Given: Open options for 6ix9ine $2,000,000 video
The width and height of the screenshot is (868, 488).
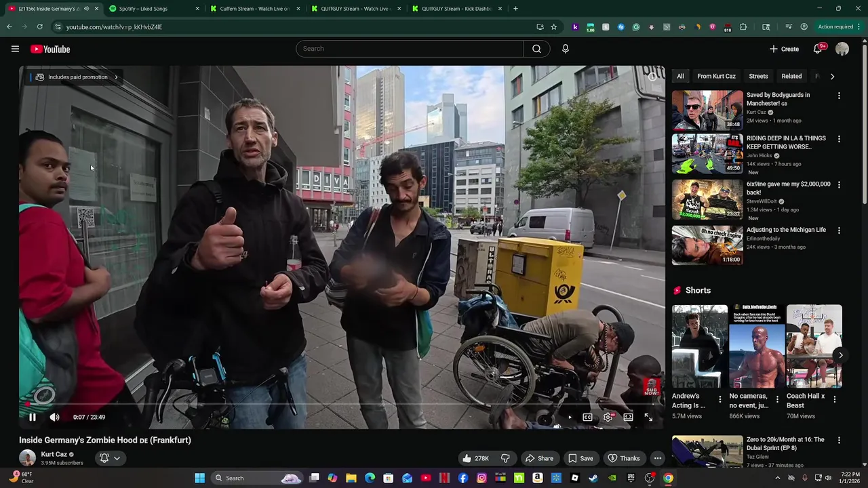Looking at the screenshot, I should [839, 184].
